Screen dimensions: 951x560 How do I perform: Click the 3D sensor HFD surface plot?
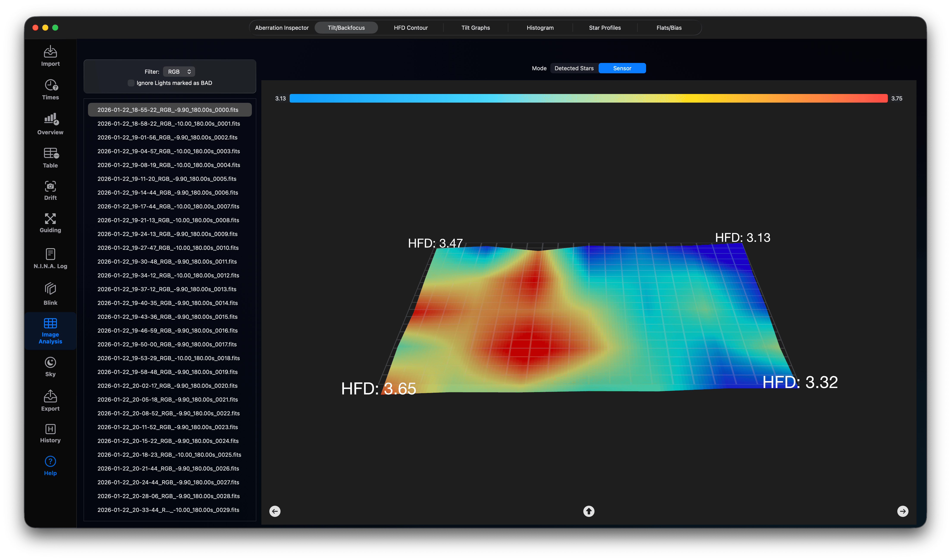[x=589, y=319]
